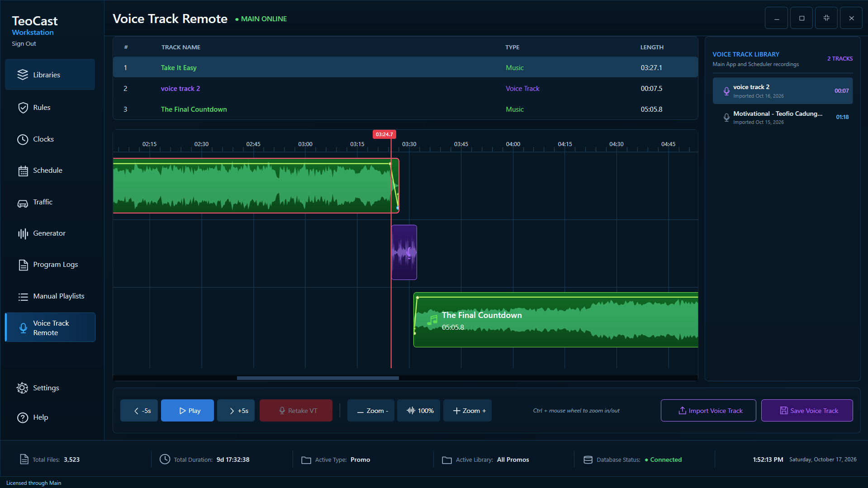868x488 pixels.
Task: Click the timeline horizontal scrollbar thumb
Action: pyautogui.click(x=318, y=378)
